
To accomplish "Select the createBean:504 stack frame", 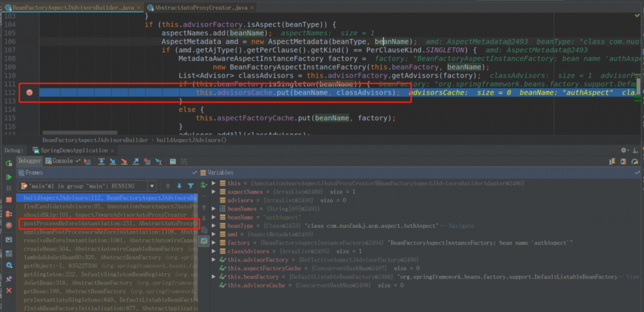I will 108,249.
